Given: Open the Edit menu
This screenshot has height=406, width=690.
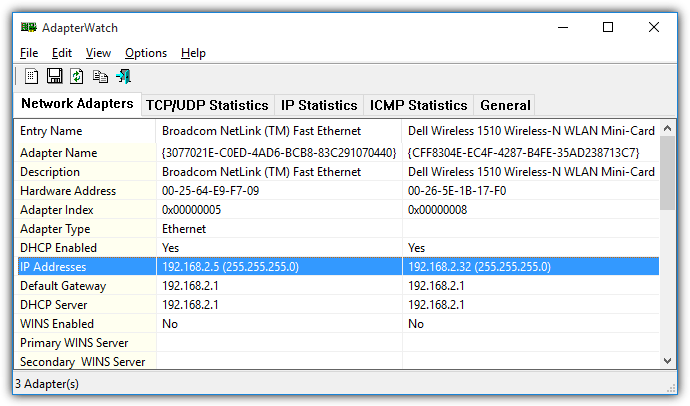Looking at the screenshot, I should pyautogui.click(x=62, y=53).
